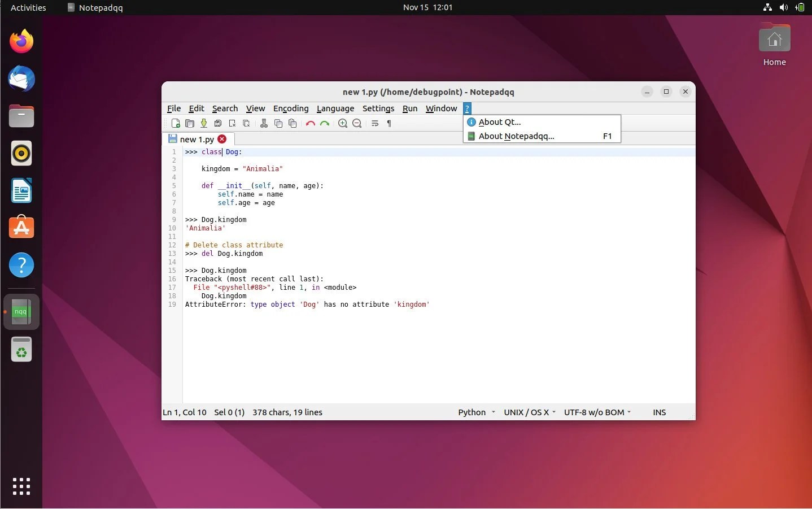812x509 pixels.
Task: Undo the last edit
Action: (x=310, y=123)
